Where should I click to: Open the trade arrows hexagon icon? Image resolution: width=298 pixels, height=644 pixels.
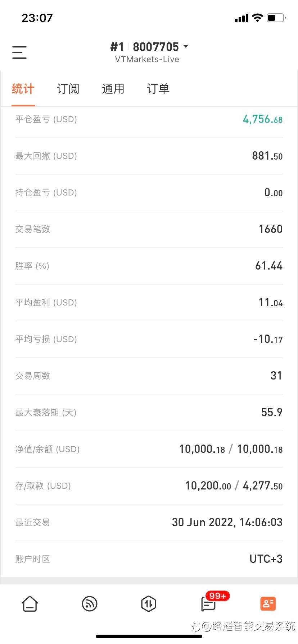[149, 604]
